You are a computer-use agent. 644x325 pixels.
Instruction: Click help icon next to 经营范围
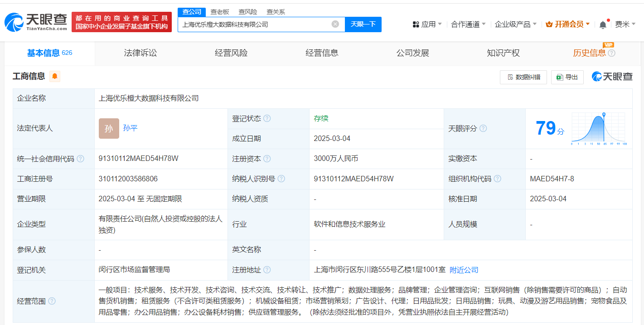(52, 301)
